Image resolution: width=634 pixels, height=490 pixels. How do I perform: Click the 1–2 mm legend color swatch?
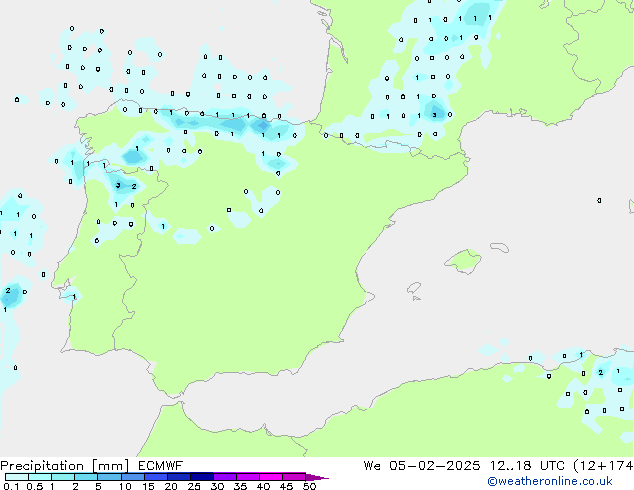[63, 477]
